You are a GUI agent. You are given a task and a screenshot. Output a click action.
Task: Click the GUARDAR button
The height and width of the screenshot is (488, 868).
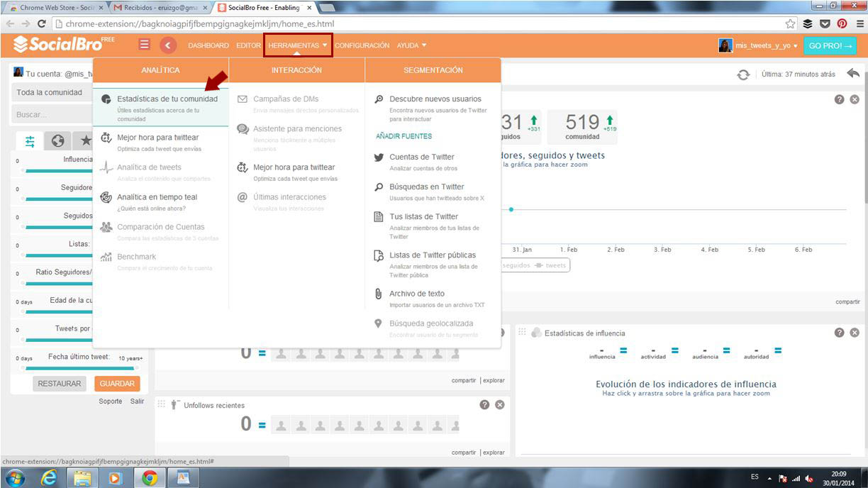117,384
